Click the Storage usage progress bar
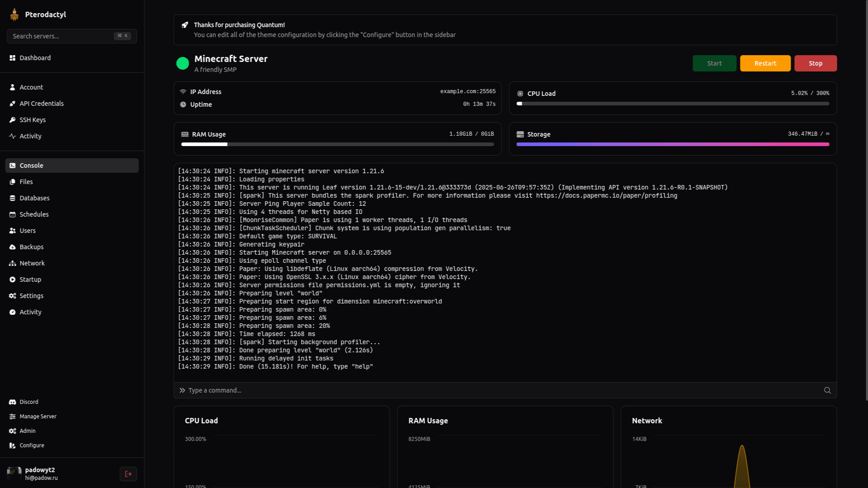Viewport: 868px width, 488px height. [672, 144]
